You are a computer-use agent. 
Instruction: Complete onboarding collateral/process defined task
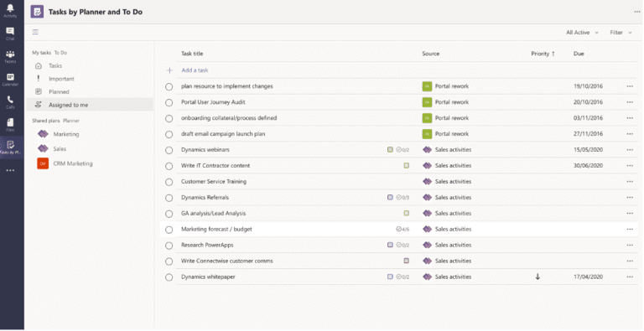coord(169,119)
